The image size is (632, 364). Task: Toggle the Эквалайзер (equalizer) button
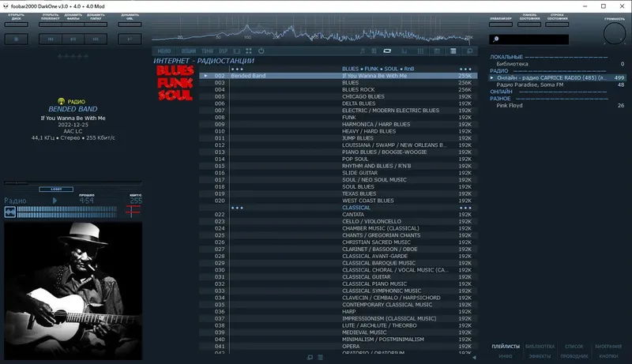tap(501, 24)
